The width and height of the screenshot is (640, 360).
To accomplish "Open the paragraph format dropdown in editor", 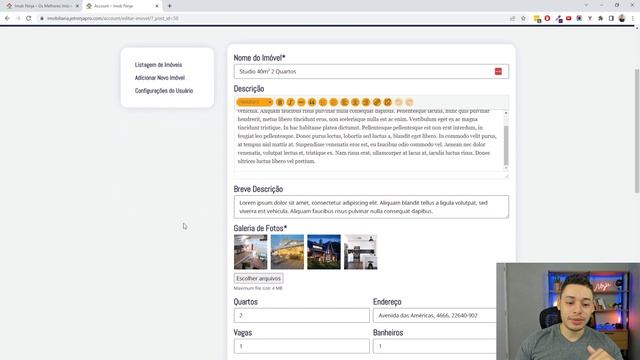I will (254, 102).
